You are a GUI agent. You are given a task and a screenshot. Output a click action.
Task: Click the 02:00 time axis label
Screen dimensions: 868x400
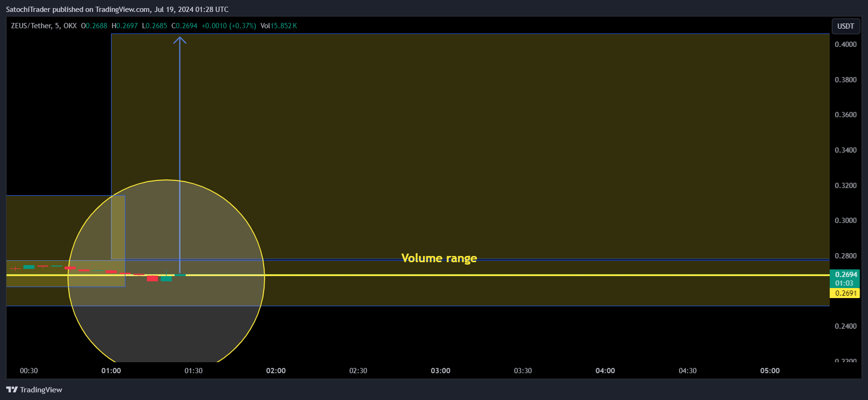[x=276, y=371]
